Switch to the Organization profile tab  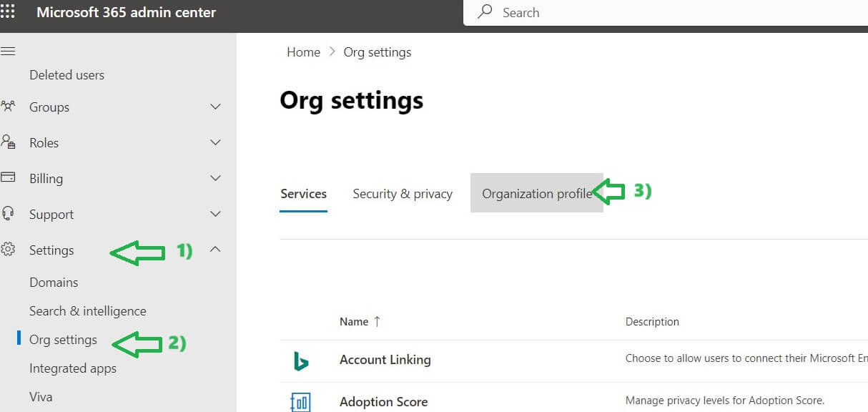[536, 194]
